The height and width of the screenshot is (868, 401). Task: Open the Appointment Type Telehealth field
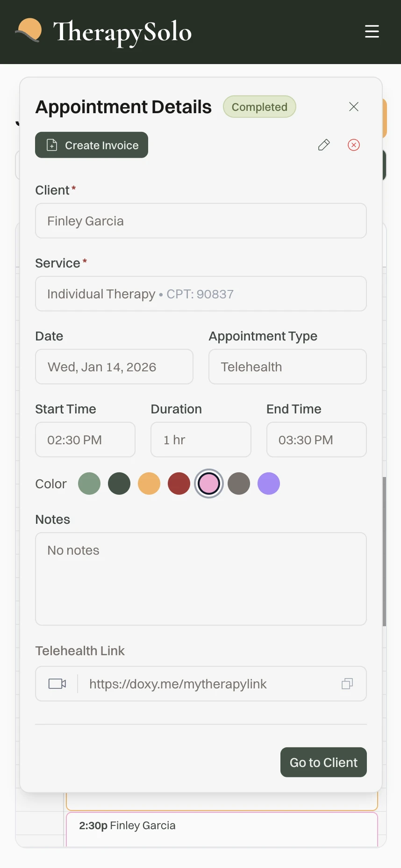pyautogui.click(x=287, y=367)
